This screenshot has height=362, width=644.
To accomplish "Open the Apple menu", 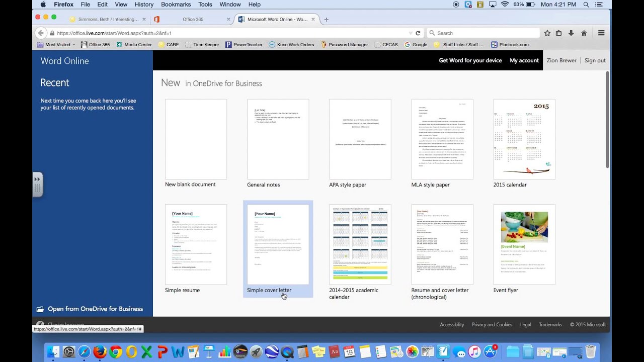I will (43, 5).
